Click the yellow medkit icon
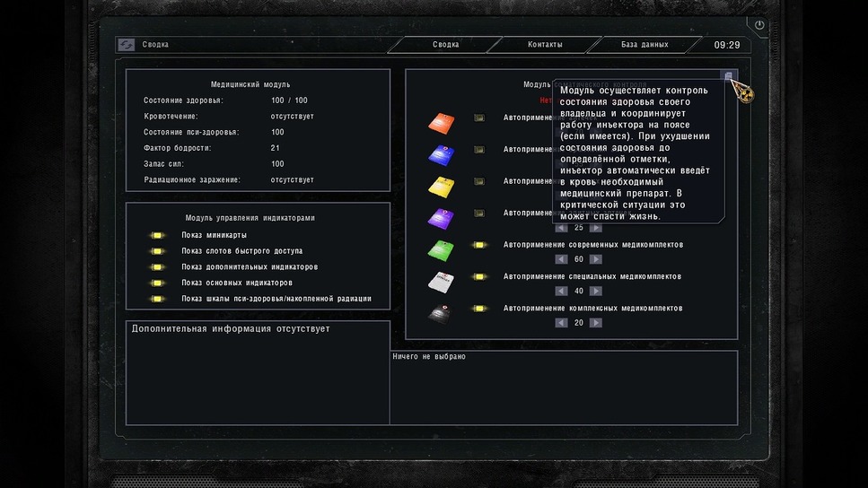 click(x=442, y=187)
